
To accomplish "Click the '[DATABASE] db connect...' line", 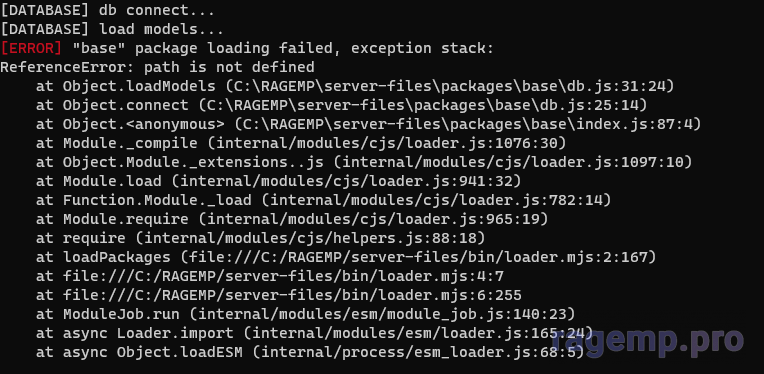I will tap(108, 10).
